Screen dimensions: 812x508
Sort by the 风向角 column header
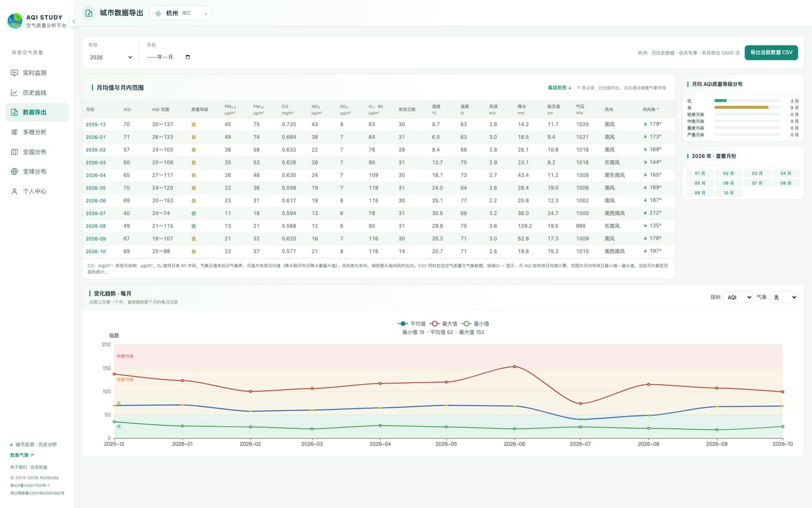pos(650,109)
